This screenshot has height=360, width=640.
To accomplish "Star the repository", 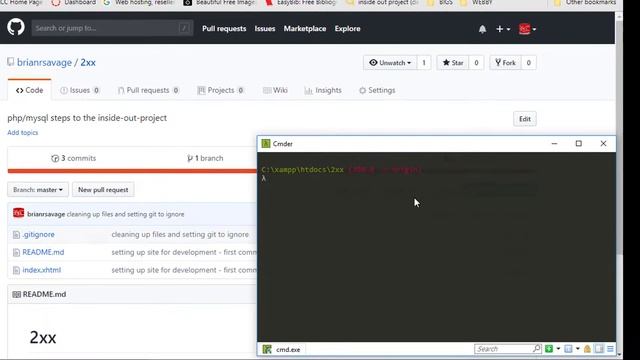I will pyautogui.click(x=453, y=63).
